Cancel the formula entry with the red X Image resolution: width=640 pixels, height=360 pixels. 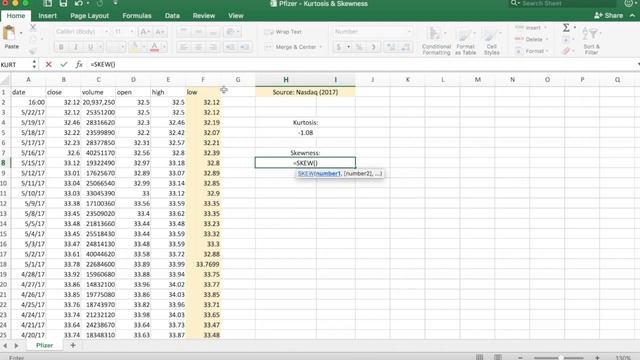coord(49,64)
